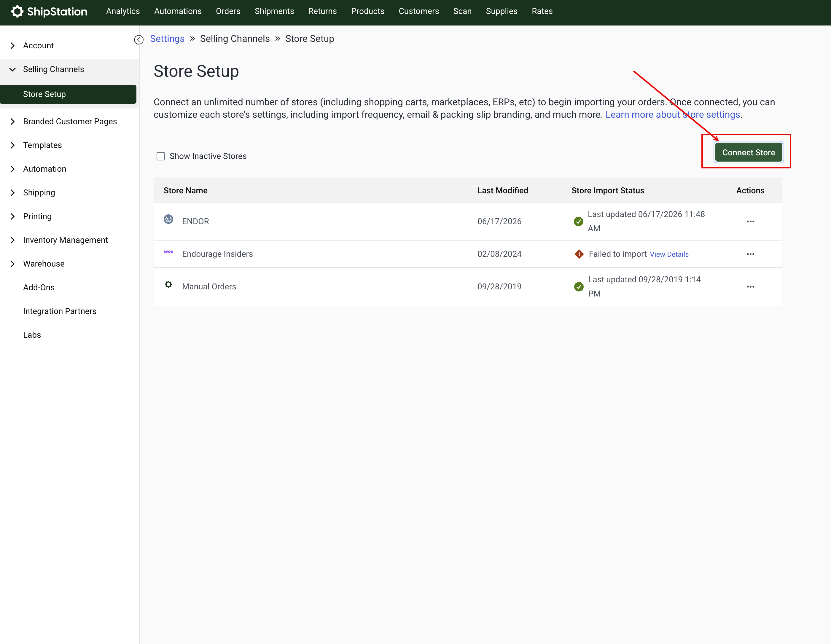The width and height of the screenshot is (831, 644).
Task: Open the Analytics menu
Action: [x=123, y=11]
